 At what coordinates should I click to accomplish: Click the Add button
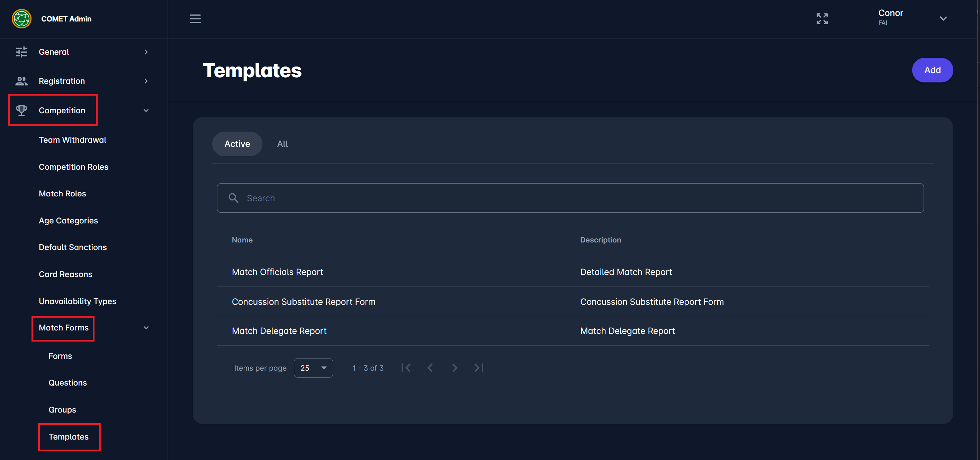tap(932, 70)
